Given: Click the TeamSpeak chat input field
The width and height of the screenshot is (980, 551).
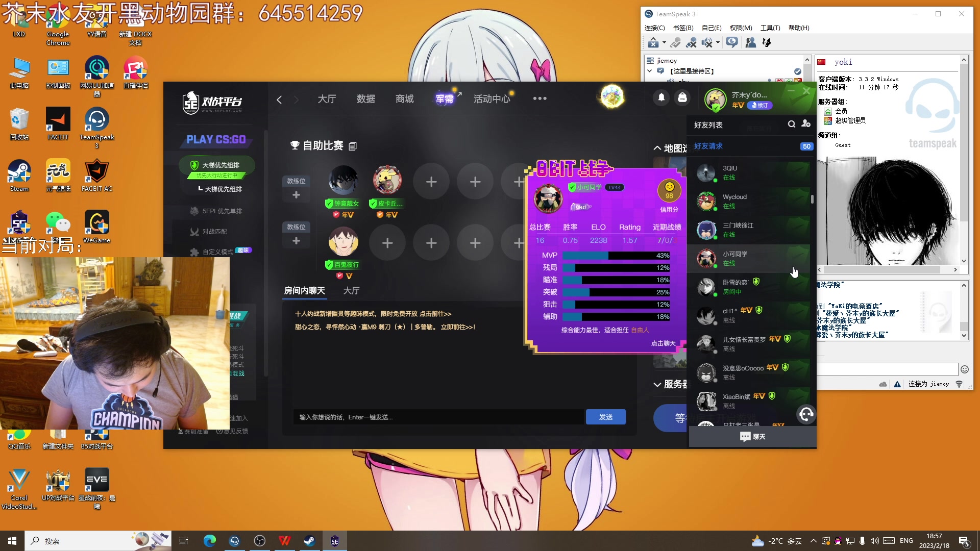Looking at the screenshot, I should pos(887,369).
